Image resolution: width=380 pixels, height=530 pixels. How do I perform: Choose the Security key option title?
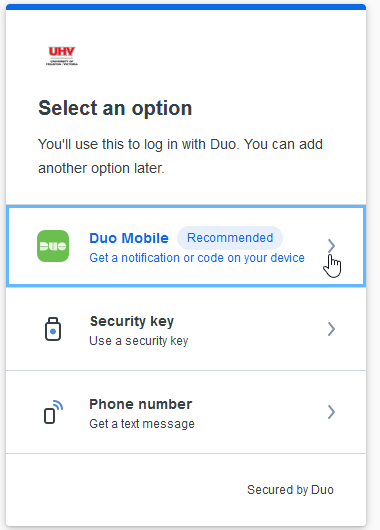pyautogui.click(x=132, y=321)
